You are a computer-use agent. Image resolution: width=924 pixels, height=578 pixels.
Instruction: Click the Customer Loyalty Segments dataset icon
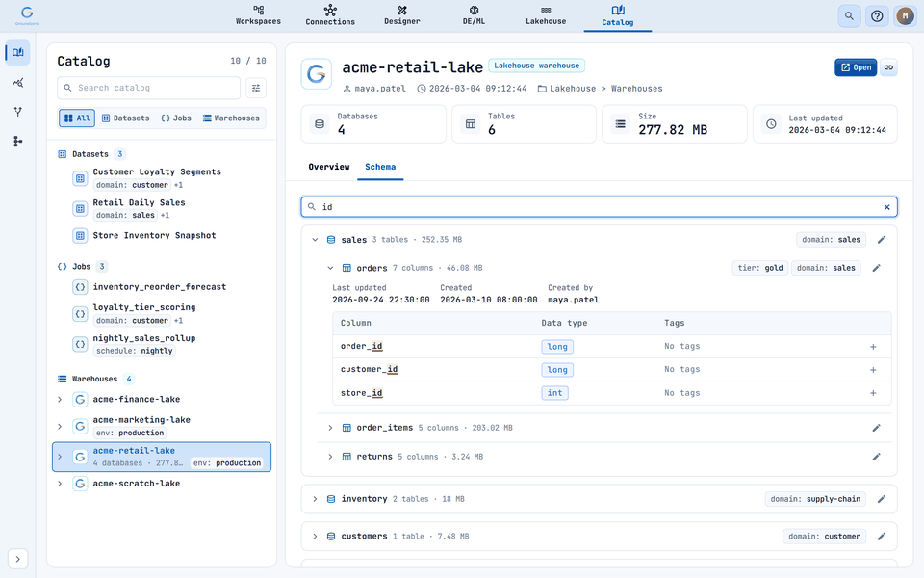click(x=80, y=178)
